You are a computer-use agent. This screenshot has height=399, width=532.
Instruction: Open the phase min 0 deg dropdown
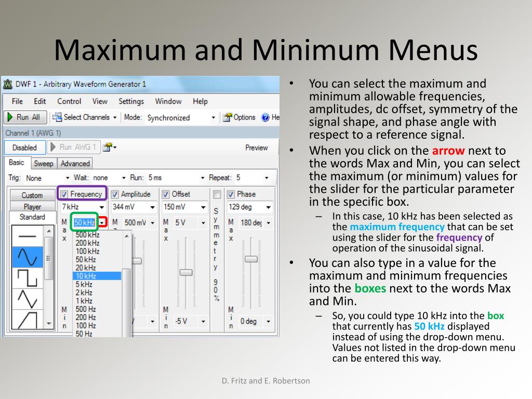(x=269, y=321)
